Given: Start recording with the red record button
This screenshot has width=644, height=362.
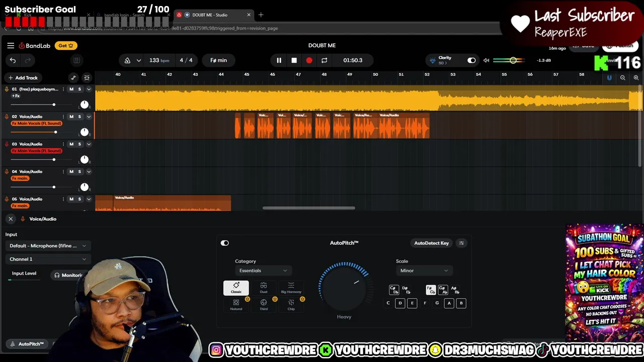Looking at the screenshot, I should pyautogui.click(x=309, y=60).
